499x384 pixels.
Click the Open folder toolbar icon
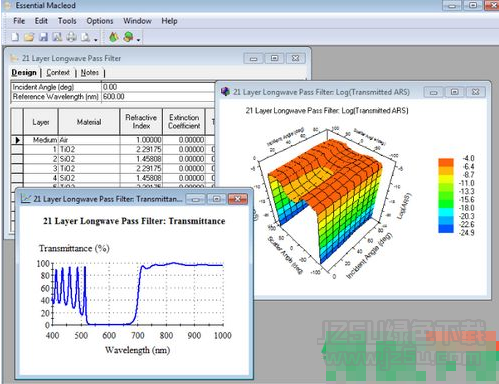29,37
